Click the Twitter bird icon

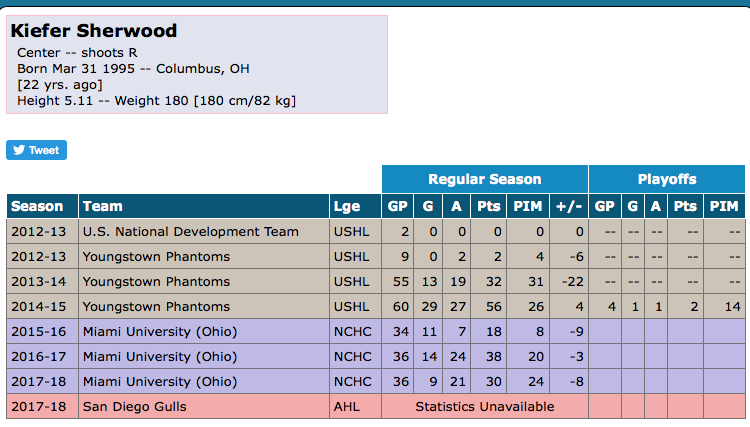[19, 150]
